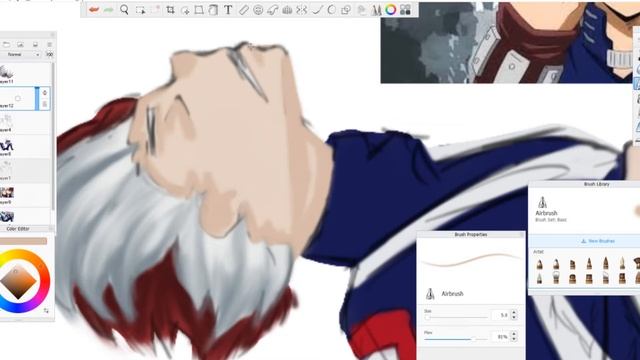Click the New Brushes link in Brush Library
This screenshot has height=360, width=640.
[598, 241]
